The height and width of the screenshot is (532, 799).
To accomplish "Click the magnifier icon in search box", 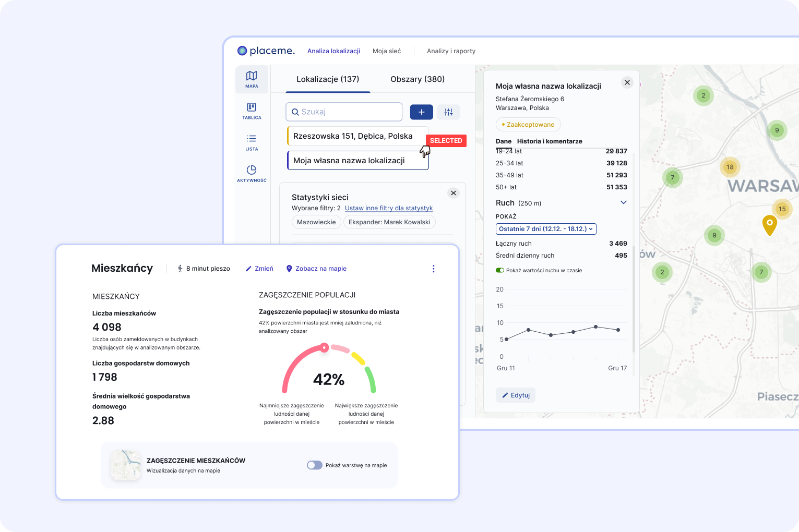I will 295,112.
